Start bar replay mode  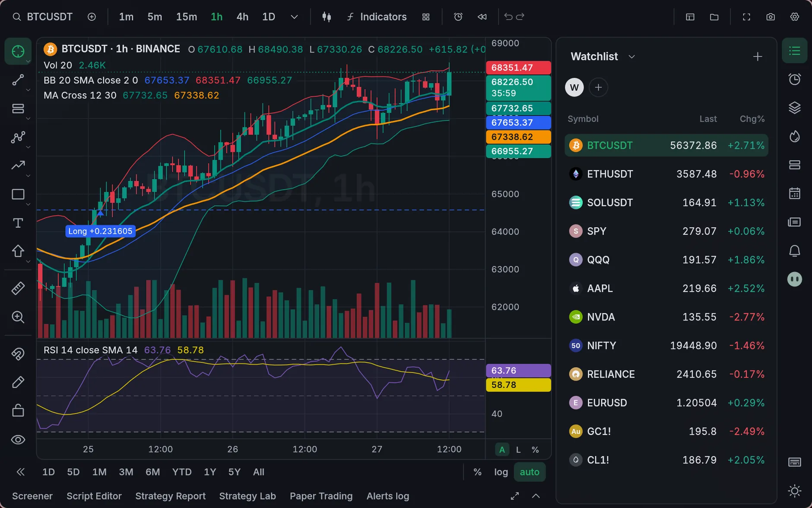tap(482, 17)
